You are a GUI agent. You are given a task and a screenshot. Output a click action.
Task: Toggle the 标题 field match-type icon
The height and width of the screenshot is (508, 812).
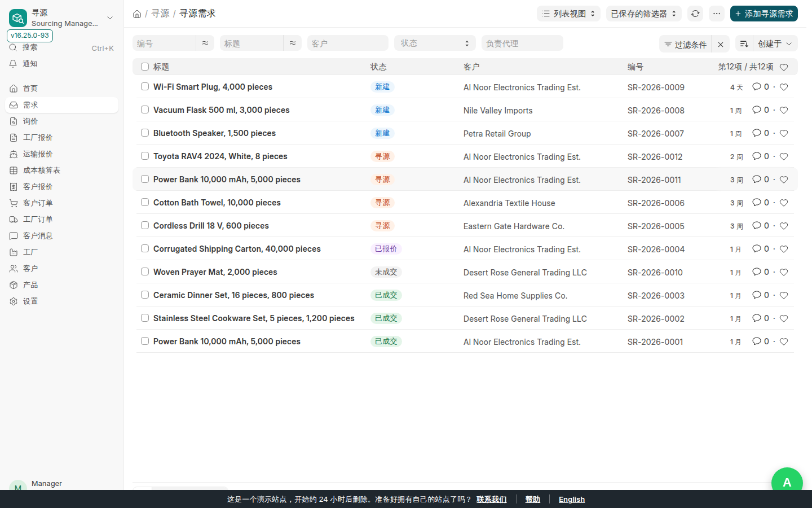293,43
